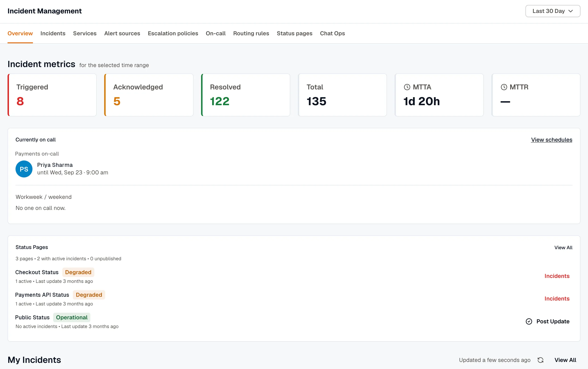
Task: Click View All in Status Pages section
Action: coord(563,248)
